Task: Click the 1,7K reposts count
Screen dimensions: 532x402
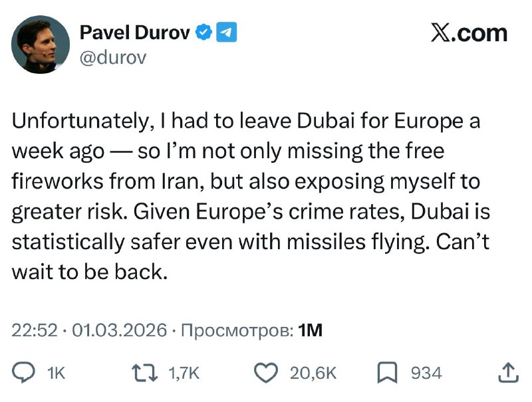Action: (x=184, y=373)
